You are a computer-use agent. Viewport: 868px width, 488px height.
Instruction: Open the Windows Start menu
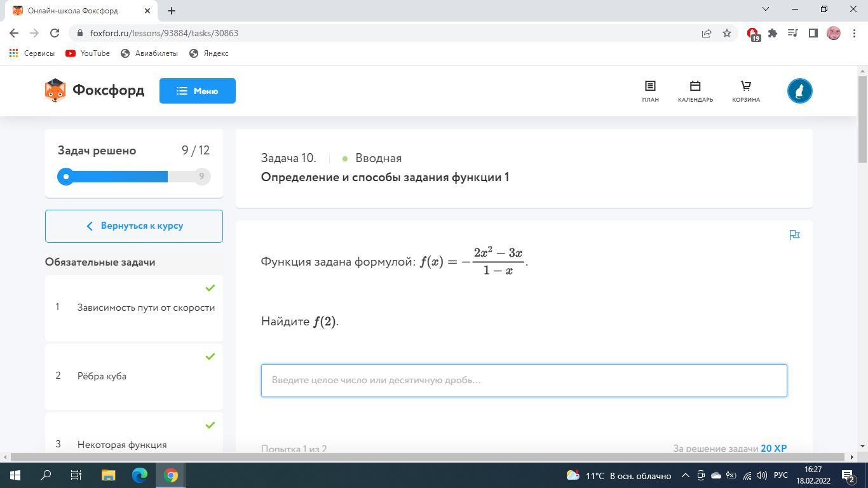coord(15,475)
